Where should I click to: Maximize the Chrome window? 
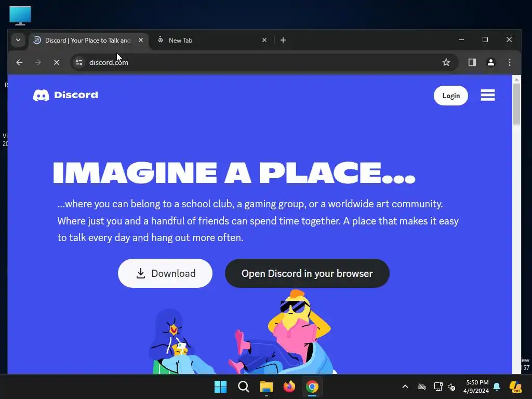485,39
